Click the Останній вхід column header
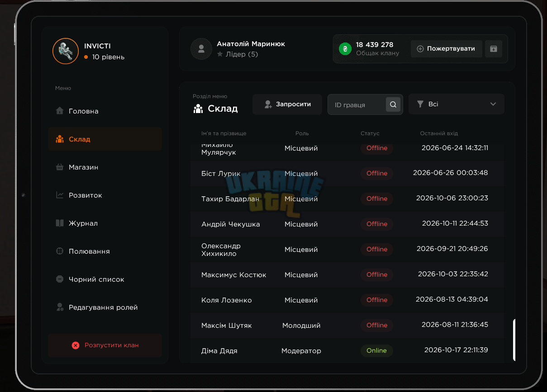The image size is (547, 392). pyautogui.click(x=439, y=133)
